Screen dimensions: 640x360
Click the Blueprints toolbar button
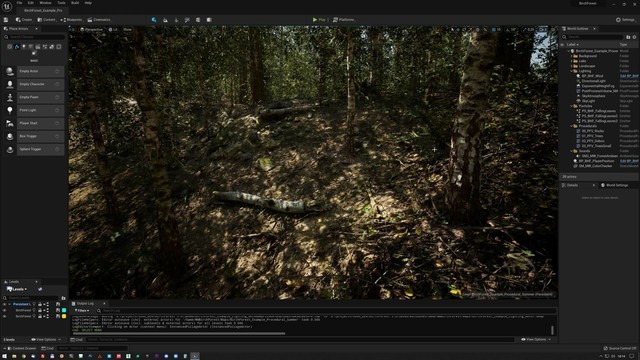71,20
